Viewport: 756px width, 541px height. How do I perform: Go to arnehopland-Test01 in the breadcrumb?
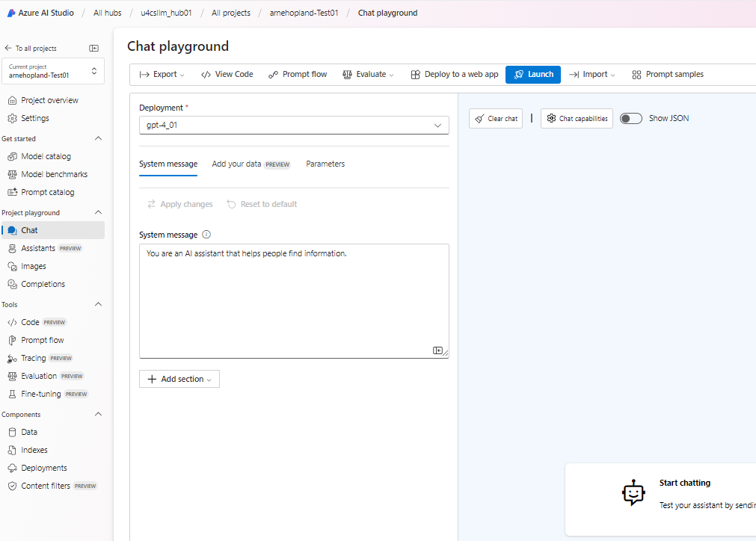point(304,13)
